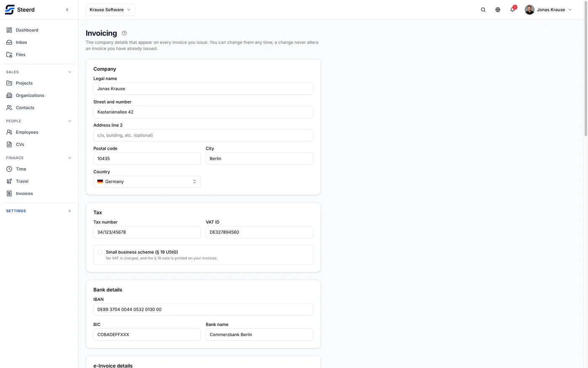Expand the SETTINGS section chevron
588x368 pixels.
pyautogui.click(x=70, y=211)
